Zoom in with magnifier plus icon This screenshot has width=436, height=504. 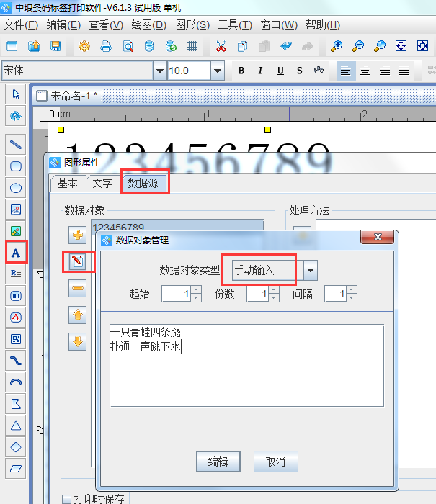(337, 46)
